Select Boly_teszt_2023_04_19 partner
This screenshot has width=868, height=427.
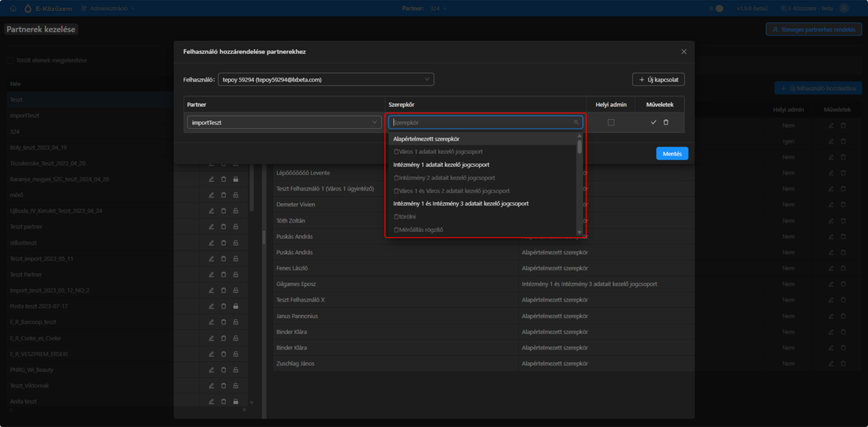click(x=38, y=148)
